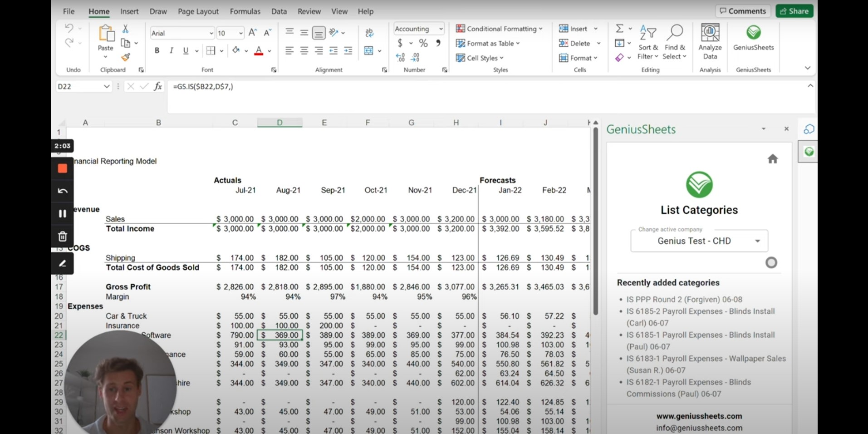This screenshot has width=868, height=434.
Task: Toggle Align Right
Action: pyautogui.click(x=319, y=50)
